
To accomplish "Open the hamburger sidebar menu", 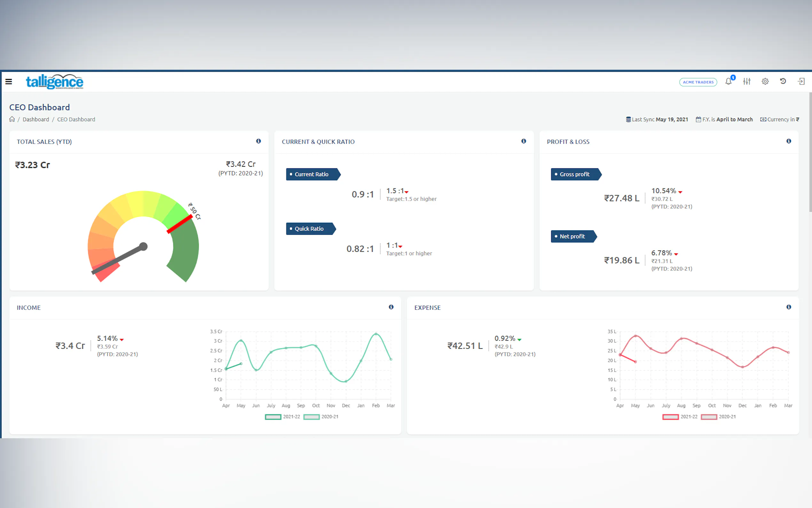I will pos(9,82).
